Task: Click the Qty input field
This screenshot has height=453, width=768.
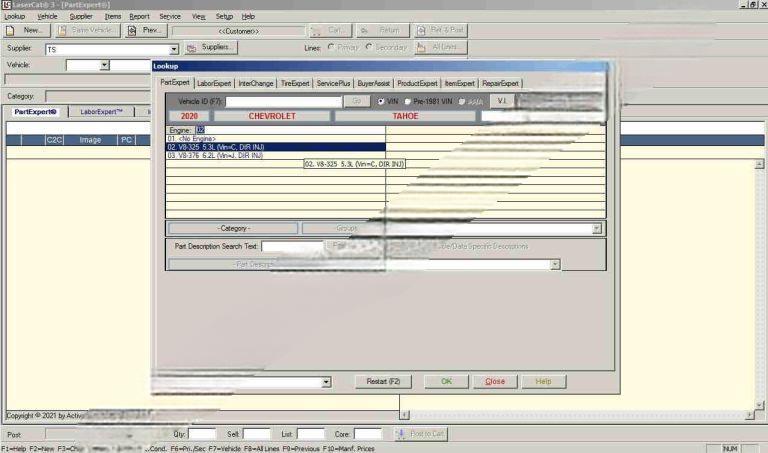Action: click(202, 434)
